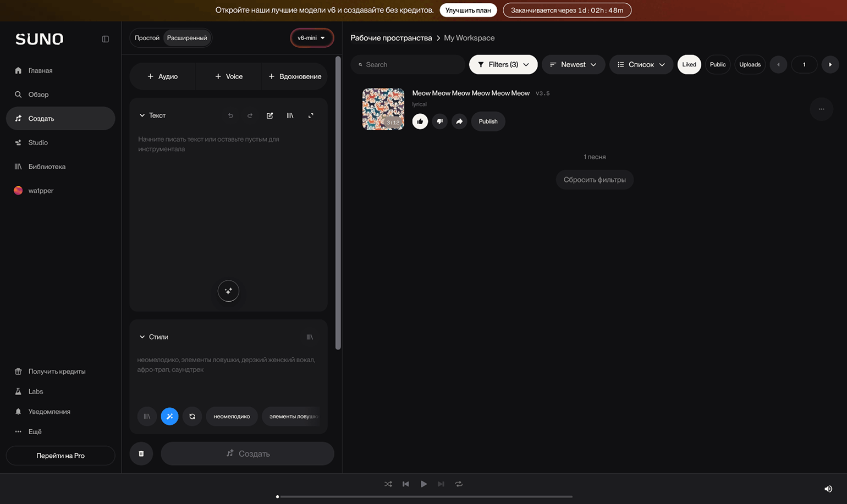Image resolution: width=847 pixels, height=504 pixels.
Task: Click the Meow song cover thumbnail
Action: (x=383, y=109)
